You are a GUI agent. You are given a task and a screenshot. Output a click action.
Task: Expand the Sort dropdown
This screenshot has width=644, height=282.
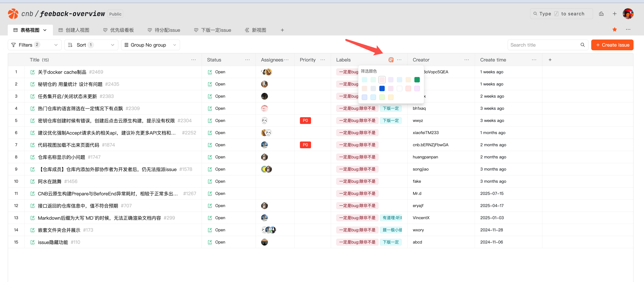(x=91, y=45)
